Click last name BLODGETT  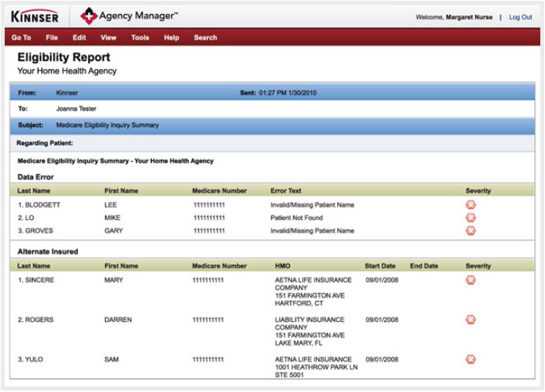(x=42, y=205)
